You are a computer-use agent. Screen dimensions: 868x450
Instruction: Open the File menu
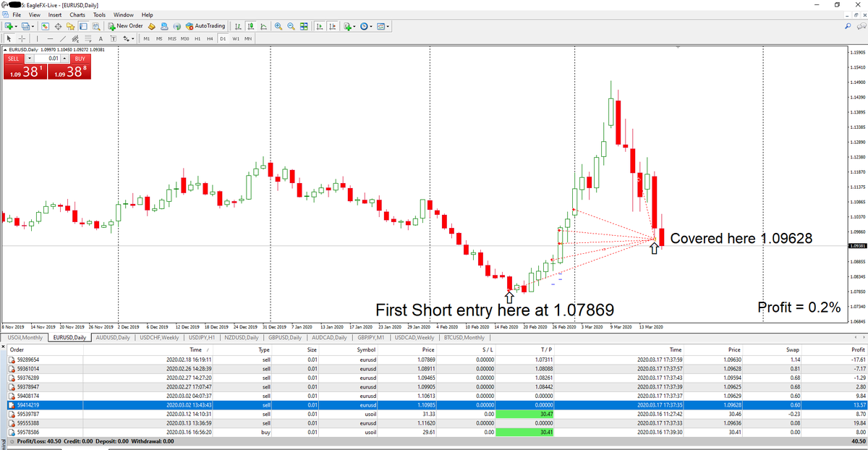(x=16, y=14)
